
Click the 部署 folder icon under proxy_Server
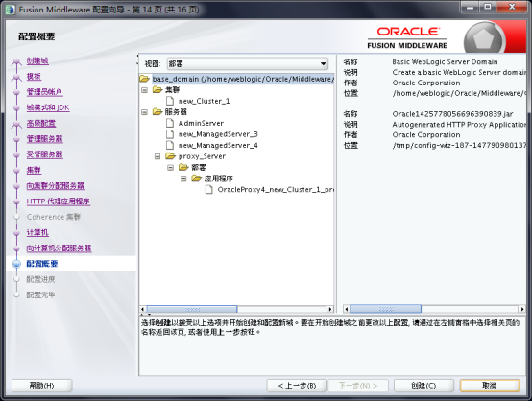[183, 167]
